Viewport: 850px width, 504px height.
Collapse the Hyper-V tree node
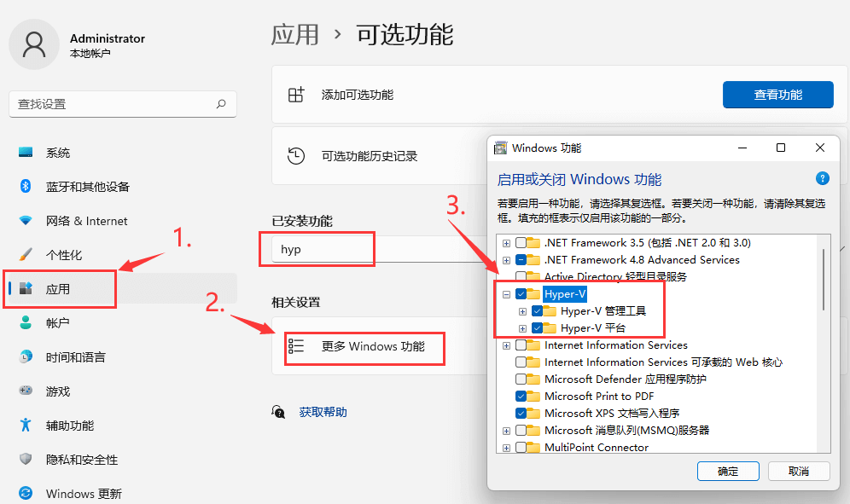coord(507,294)
